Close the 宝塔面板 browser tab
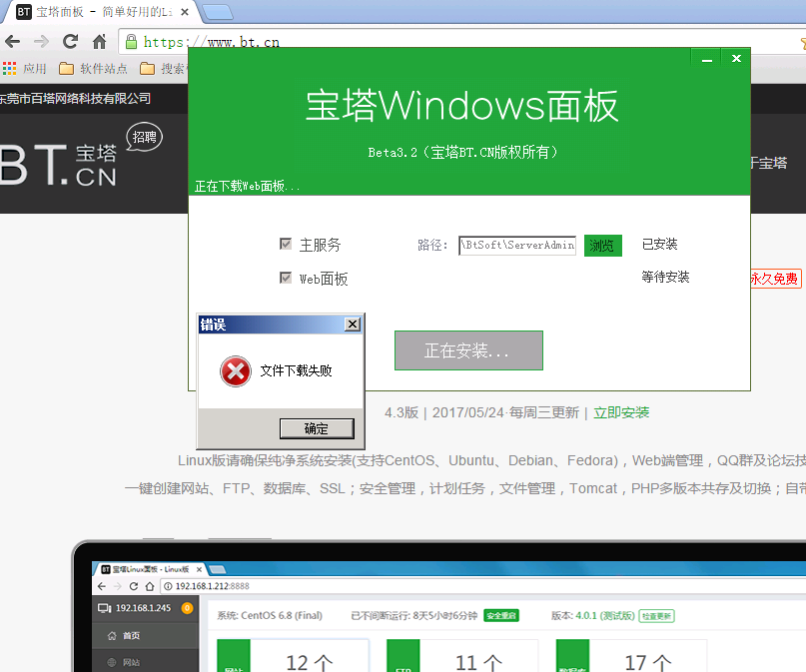 [x=185, y=12]
